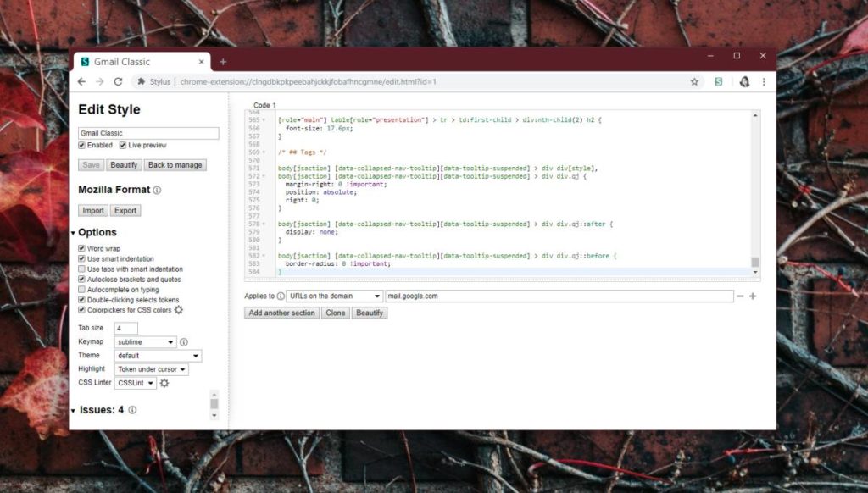The height and width of the screenshot is (493, 868).
Task: Open CSS Linter settings gear icon
Action: pyautogui.click(x=164, y=383)
